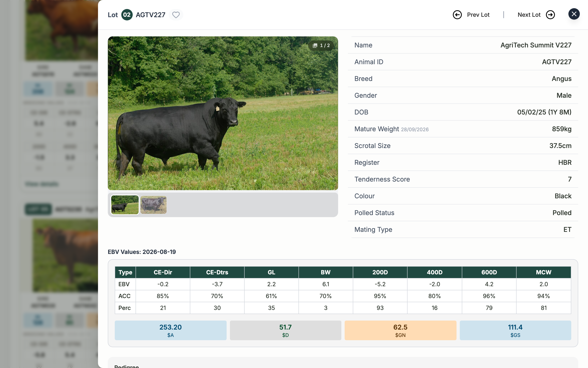The width and height of the screenshot is (588, 368).
Task: Go to the Next Lot link
Action: click(529, 15)
